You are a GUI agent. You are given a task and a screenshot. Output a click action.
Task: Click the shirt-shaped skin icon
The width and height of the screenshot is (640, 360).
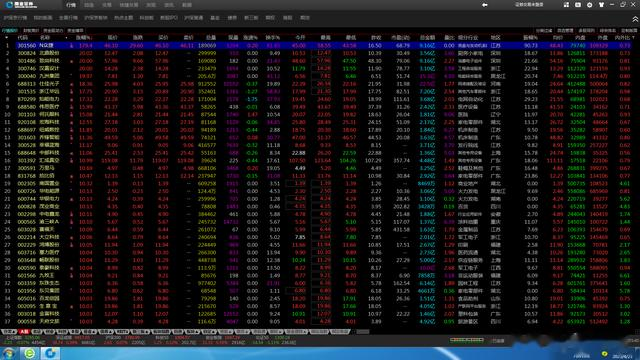[601, 5]
